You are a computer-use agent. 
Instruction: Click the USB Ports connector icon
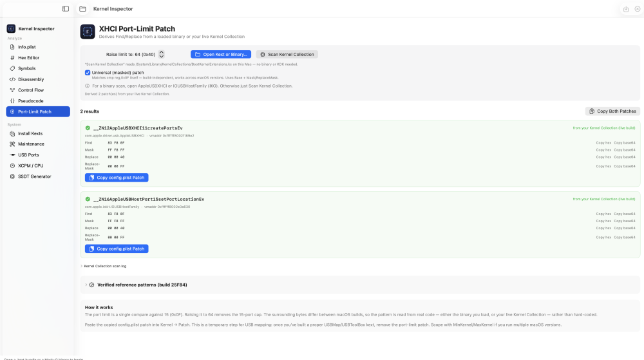12,155
